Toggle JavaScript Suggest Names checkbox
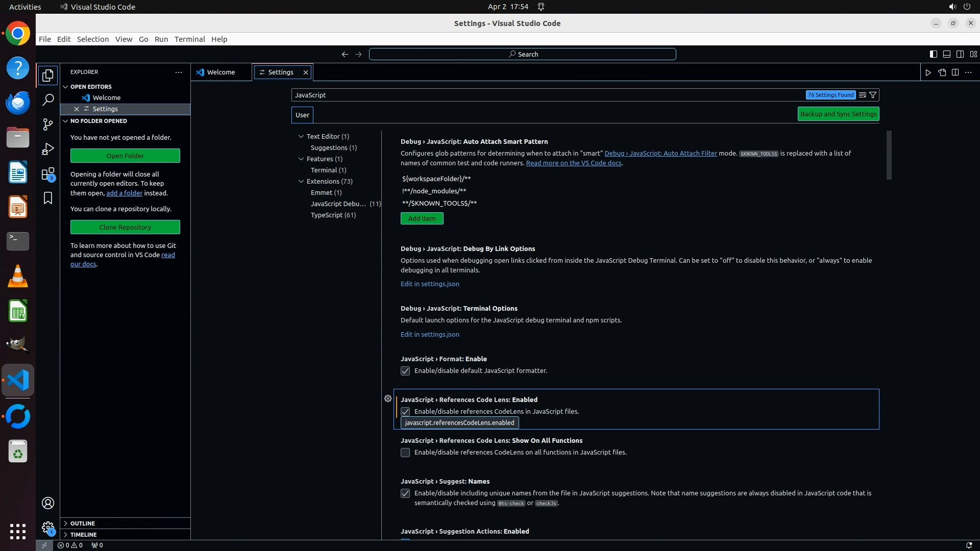 [x=405, y=493]
